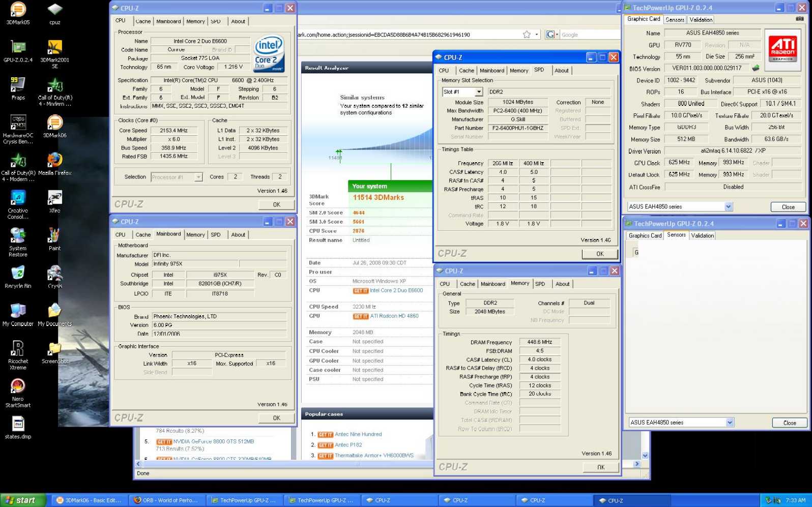Click OK in the Memory CPU-Z window
This screenshot has height=507, width=812.
coord(601,467)
